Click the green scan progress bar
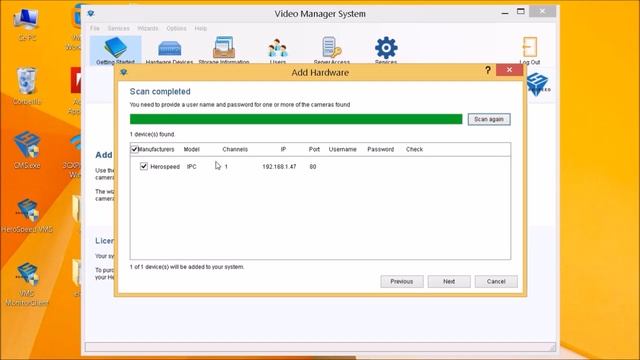The width and height of the screenshot is (640, 360). pos(296,119)
